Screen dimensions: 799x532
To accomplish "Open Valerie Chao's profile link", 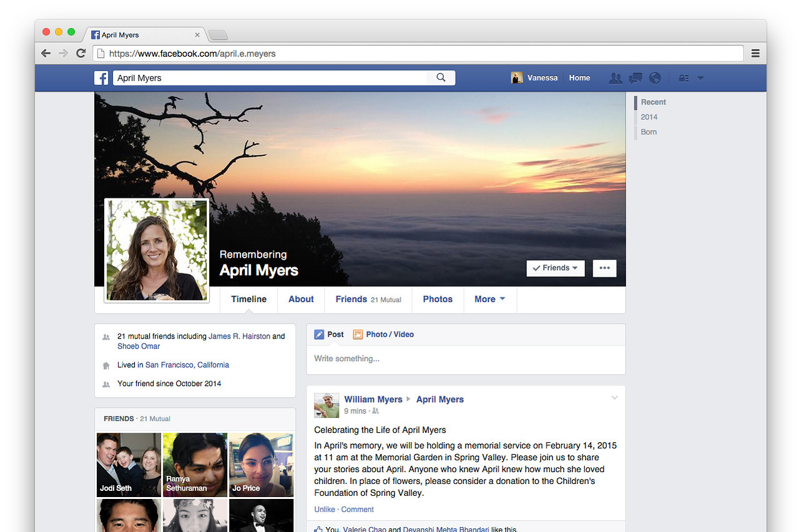I will coord(365,529).
